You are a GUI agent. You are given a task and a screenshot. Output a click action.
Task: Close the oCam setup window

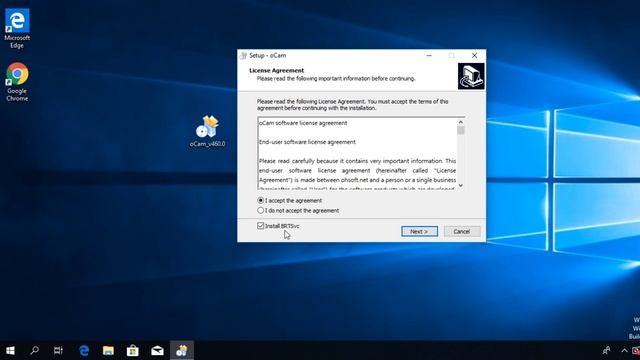point(474,56)
